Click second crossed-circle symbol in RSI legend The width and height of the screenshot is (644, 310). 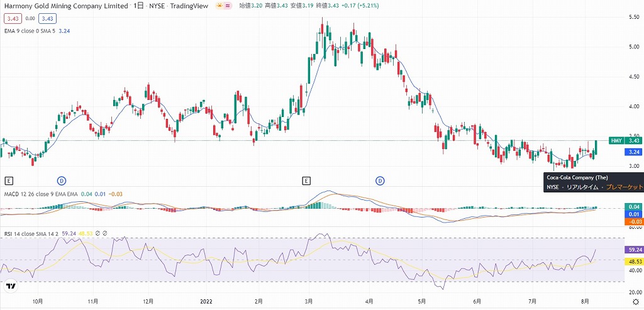pyautogui.click(x=105, y=233)
